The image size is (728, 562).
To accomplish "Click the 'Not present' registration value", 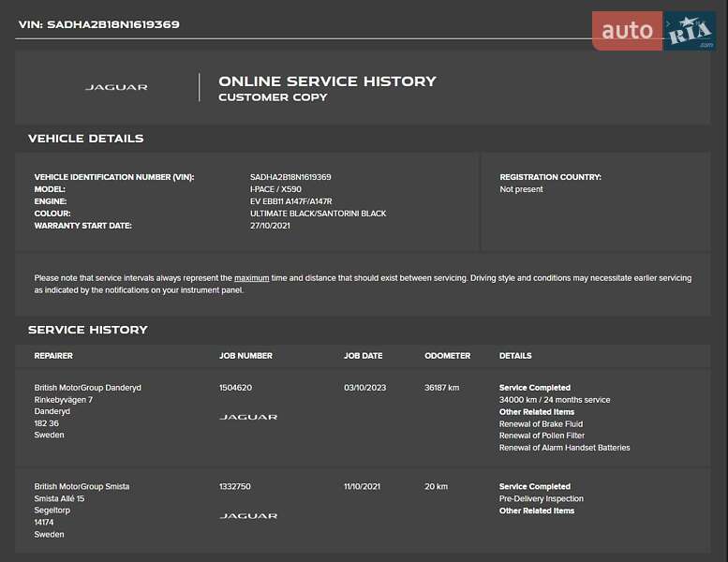I will click(521, 189).
